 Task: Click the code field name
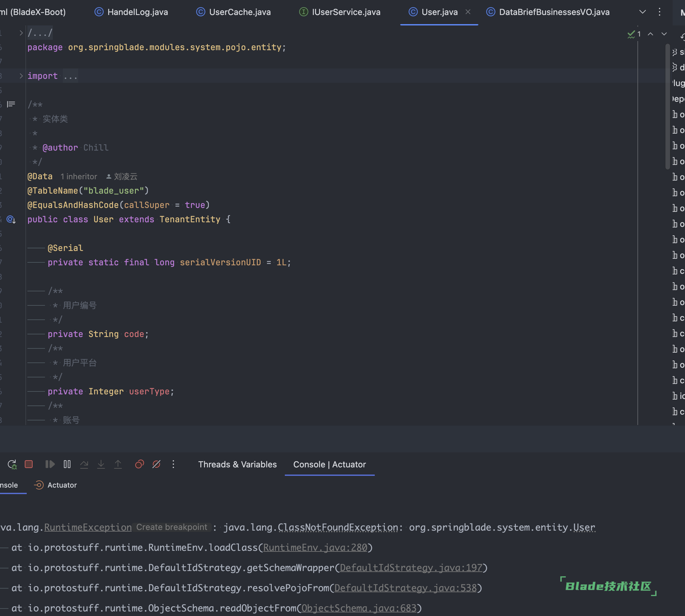pyautogui.click(x=134, y=334)
